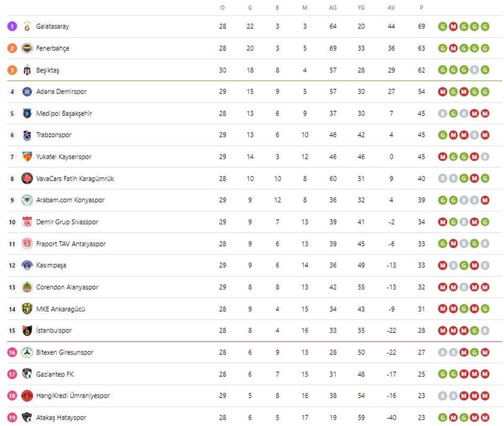Screen dimensions: 504x426
Task: Open the Medipol Başakşehir team page
Action: click(64, 113)
